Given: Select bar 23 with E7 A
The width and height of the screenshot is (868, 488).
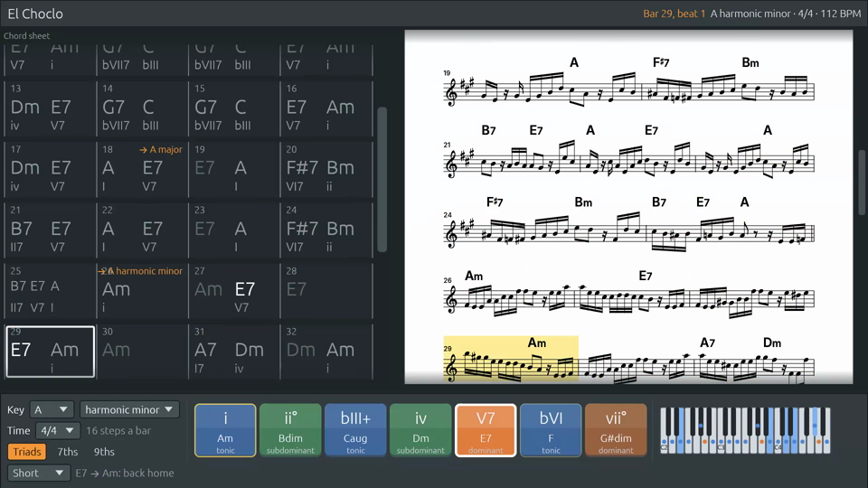Looking at the screenshot, I should 234,230.
